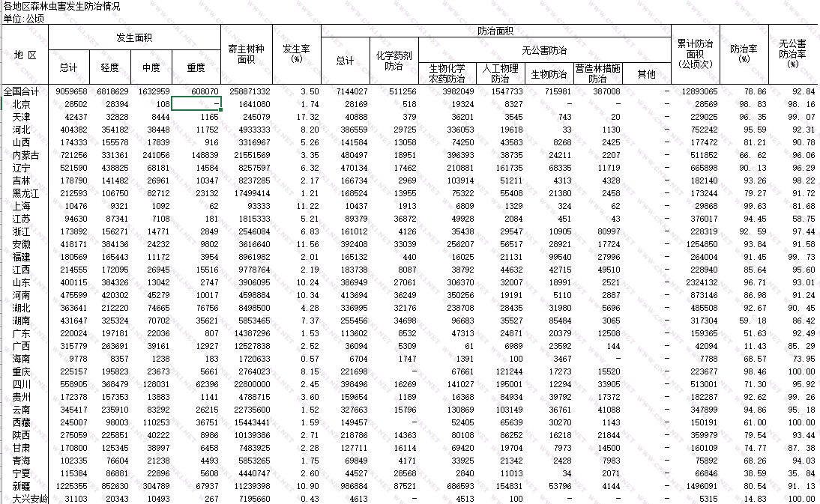820x504 pixels.
Task: Select 湖北's 重度 value 76756
Action: tap(207, 308)
